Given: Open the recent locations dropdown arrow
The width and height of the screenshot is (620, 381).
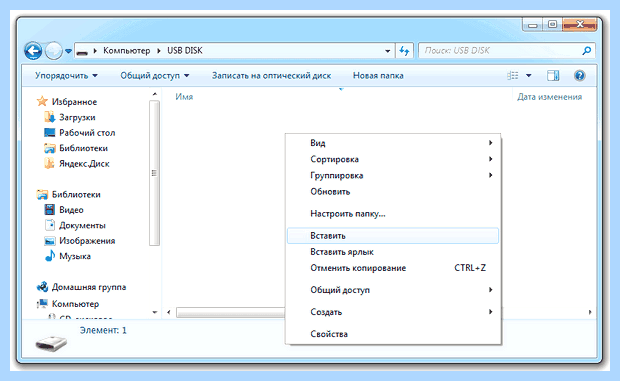Looking at the screenshot, I should pos(68,51).
